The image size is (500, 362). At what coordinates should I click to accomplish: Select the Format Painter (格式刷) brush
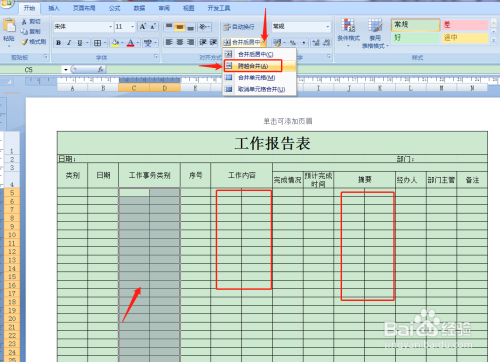tap(24, 42)
